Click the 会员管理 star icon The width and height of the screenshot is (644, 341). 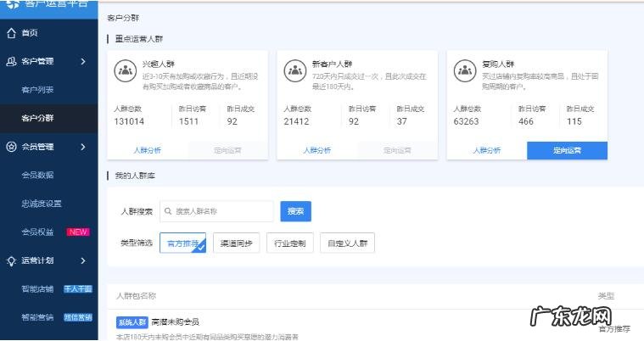[x=12, y=147]
